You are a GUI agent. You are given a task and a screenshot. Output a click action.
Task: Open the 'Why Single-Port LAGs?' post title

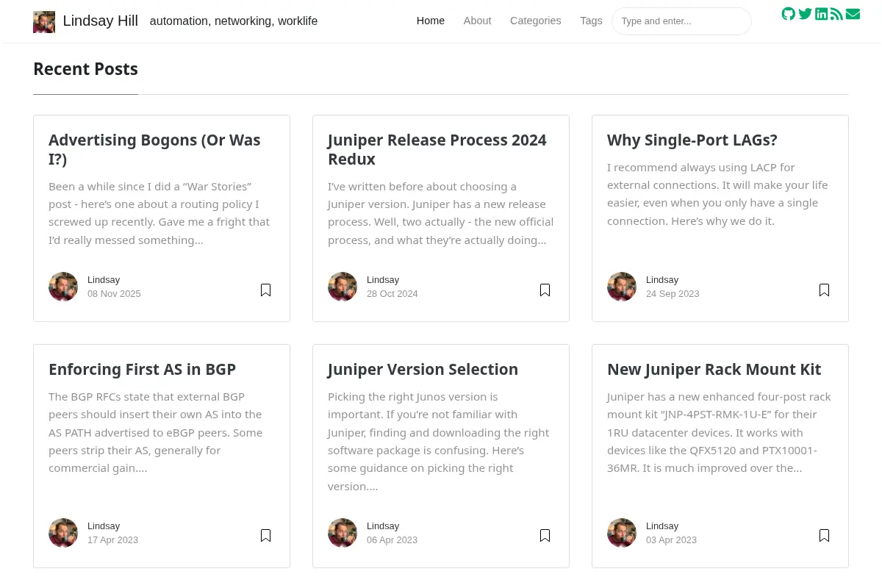point(692,140)
